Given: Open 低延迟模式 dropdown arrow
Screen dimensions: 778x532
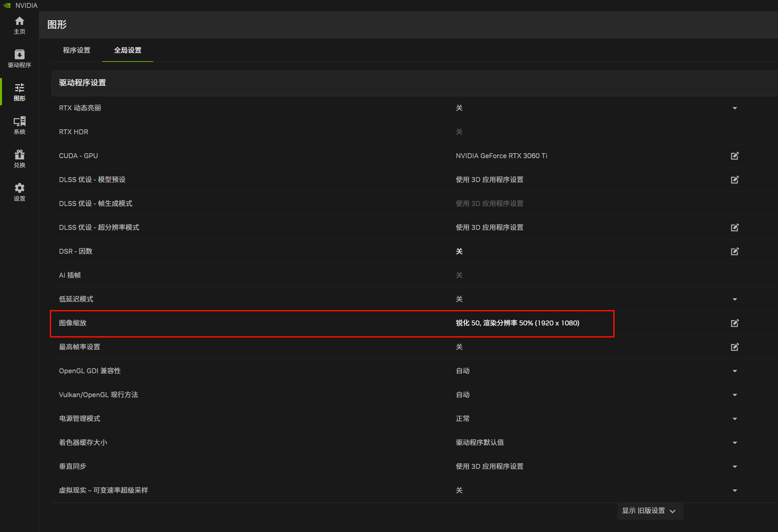Looking at the screenshot, I should tap(734, 299).
